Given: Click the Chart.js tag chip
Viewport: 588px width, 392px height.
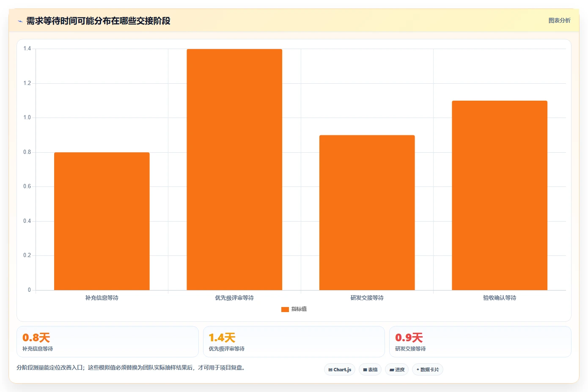Looking at the screenshot, I should (340, 370).
